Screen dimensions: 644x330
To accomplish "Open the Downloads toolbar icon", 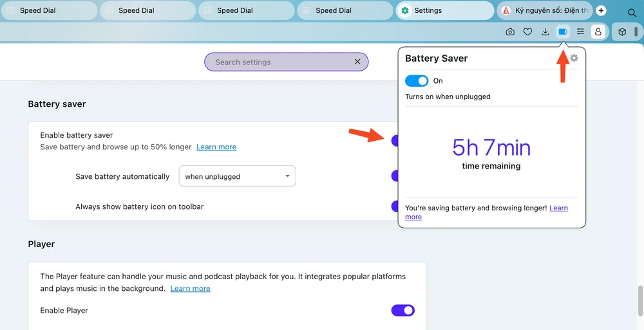I will pyautogui.click(x=545, y=32).
